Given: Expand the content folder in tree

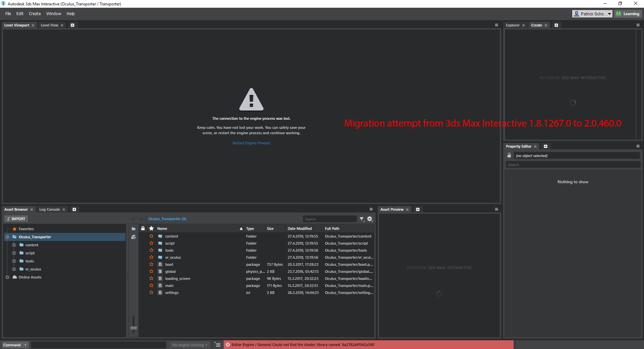Looking at the screenshot, I should 14,245.
